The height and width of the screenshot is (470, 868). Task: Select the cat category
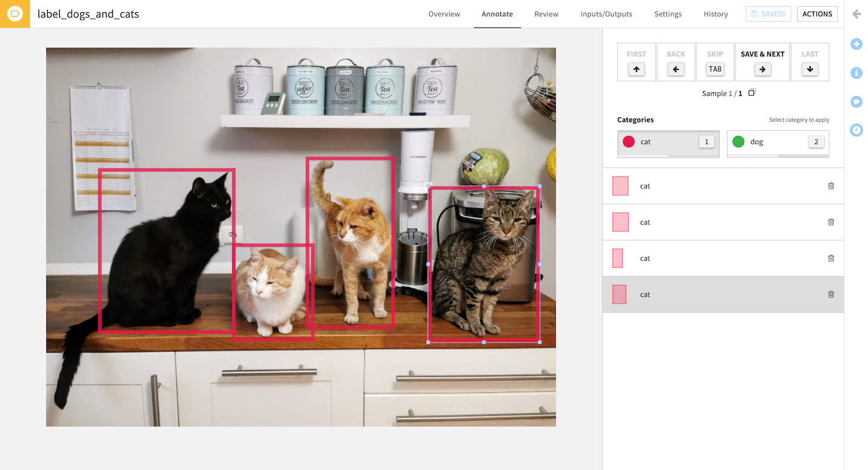[x=668, y=143]
